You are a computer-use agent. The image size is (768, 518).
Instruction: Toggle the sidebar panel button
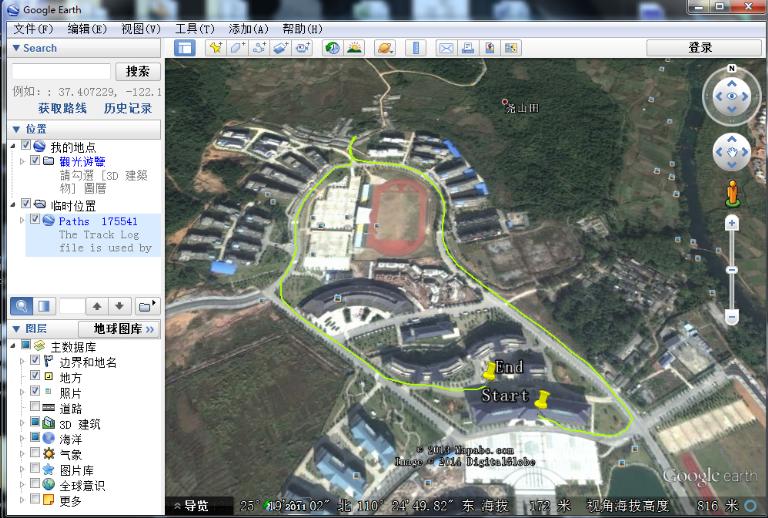185,48
